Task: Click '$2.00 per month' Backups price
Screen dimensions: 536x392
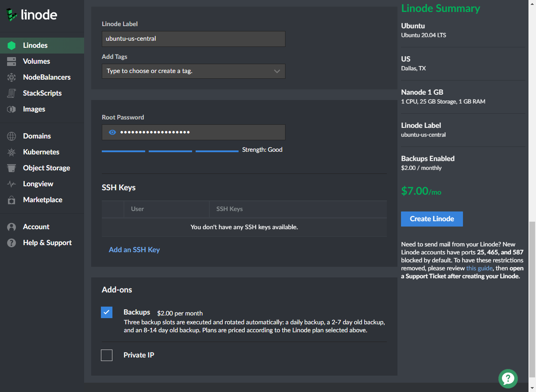Action: point(180,313)
